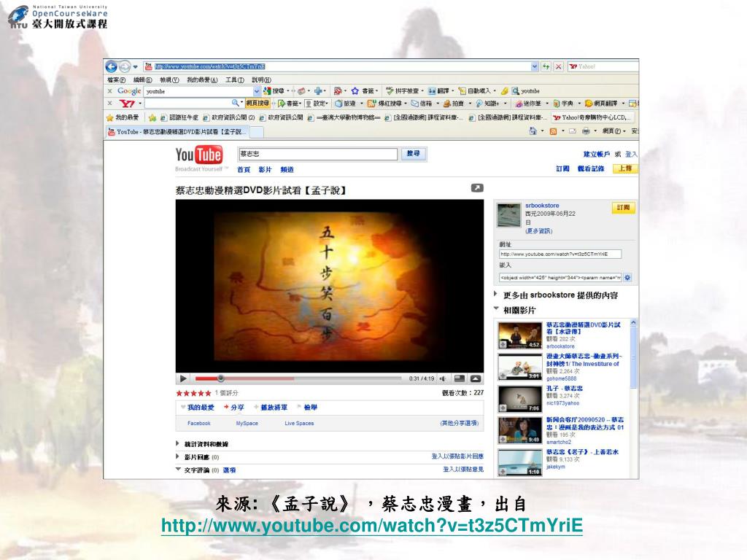Open the YouTube 頻道 nav link
This screenshot has height=560, width=747.
click(287, 169)
